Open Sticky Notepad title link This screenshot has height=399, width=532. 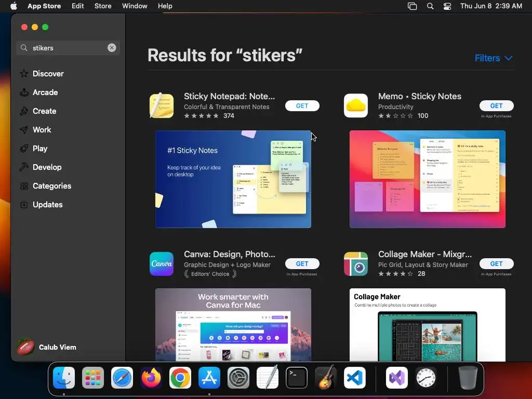(x=229, y=96)
